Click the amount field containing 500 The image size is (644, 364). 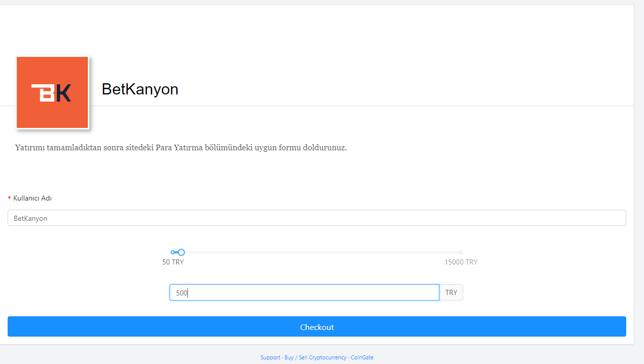(304, 292)
